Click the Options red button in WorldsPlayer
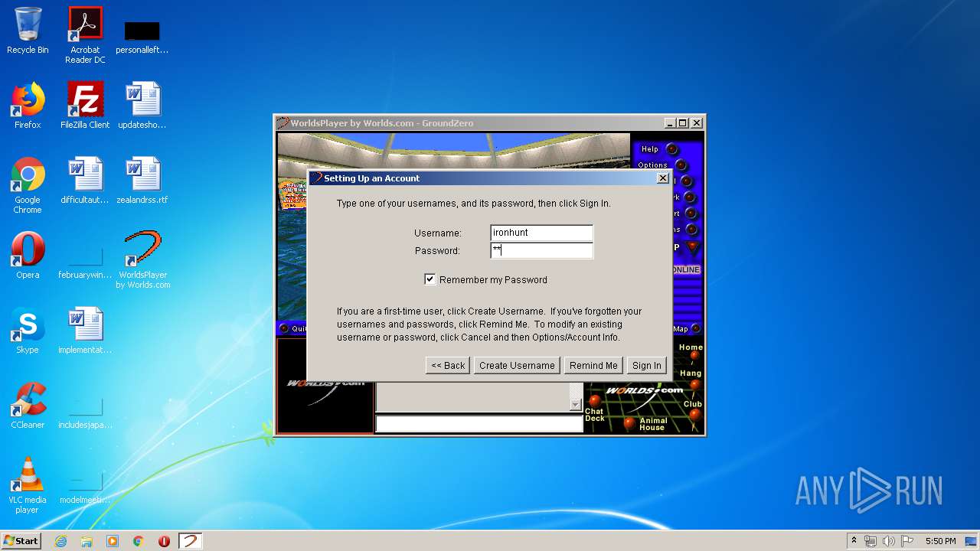Screen dimensions: 980x551 coord(681,165)
